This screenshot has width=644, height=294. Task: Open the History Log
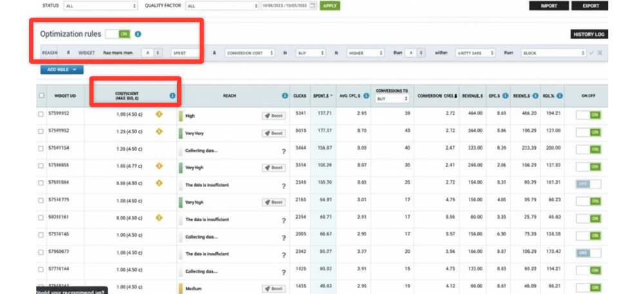[589, 35]
